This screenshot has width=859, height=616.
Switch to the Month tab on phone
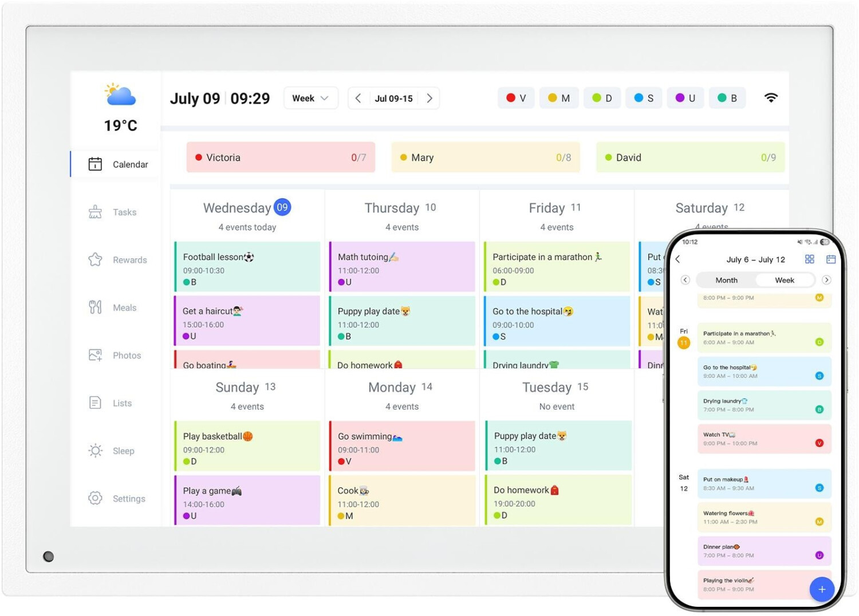point(726,280)
